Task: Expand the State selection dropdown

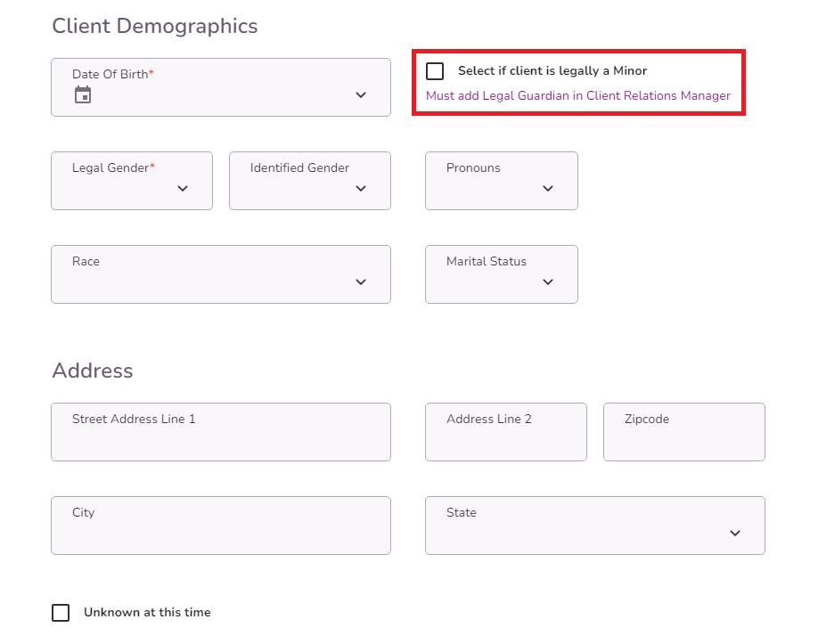Action: 735,534
